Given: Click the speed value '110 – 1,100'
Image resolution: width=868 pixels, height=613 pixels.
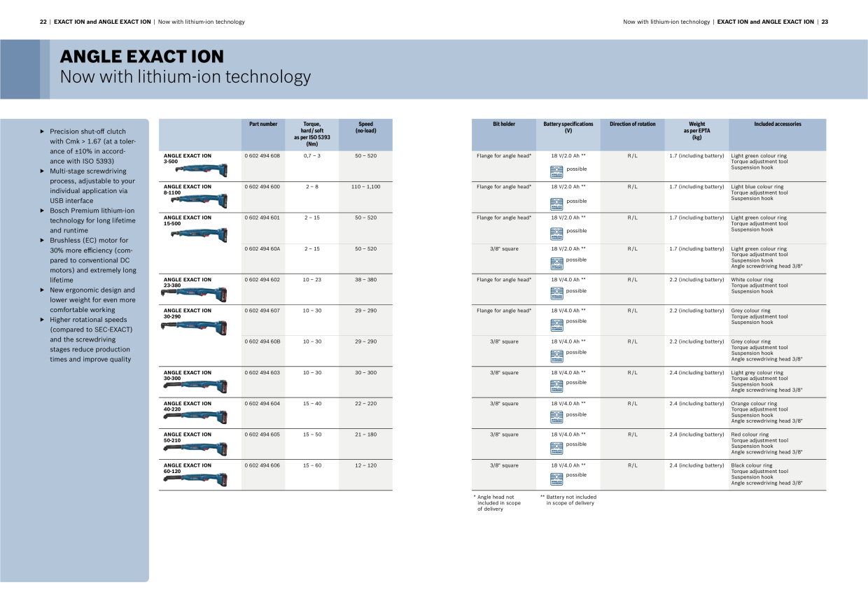Looking at the screenshot, I should point(365,187).
